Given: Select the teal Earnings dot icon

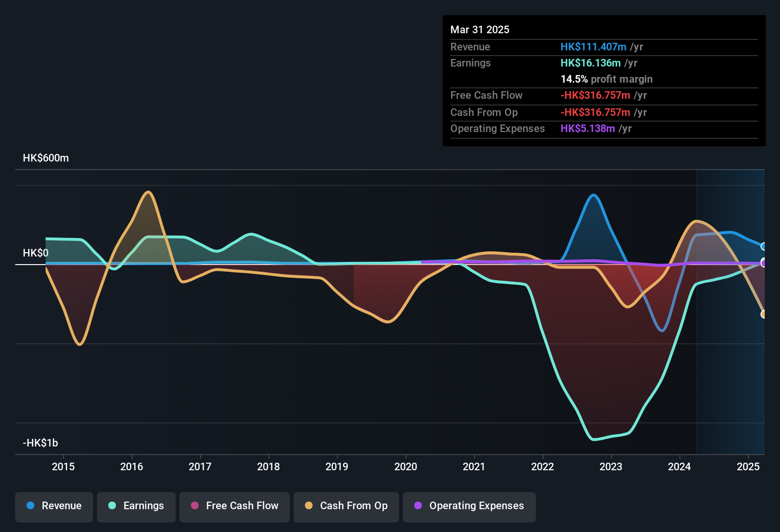Looking at the screenshot, I should pos(112,506).
